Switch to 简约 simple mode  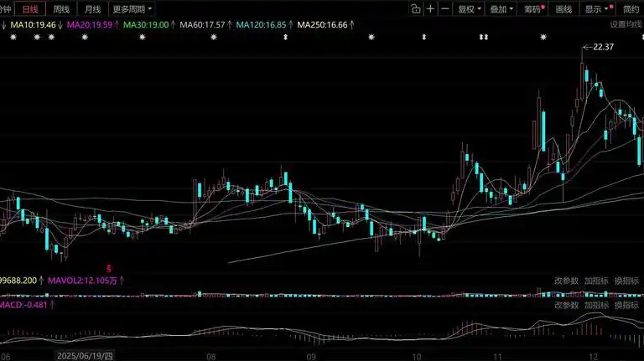point(631,9)
